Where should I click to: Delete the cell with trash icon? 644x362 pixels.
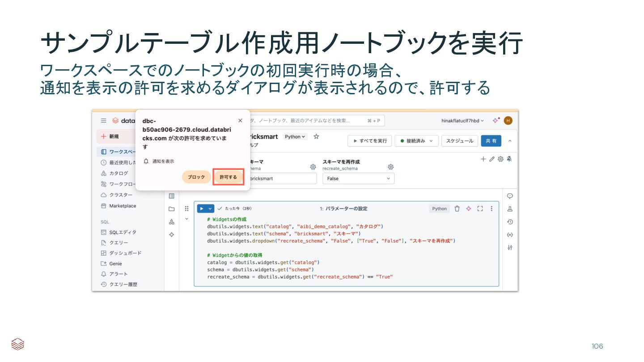(457, 209)
